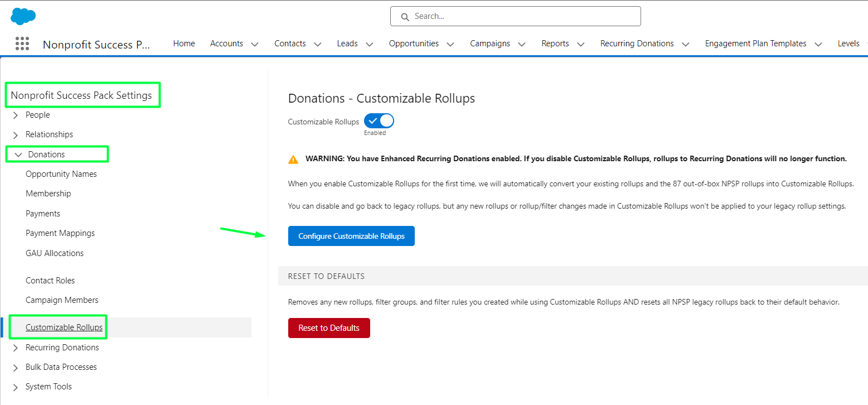Click the Bulk Data Processes label
This screenshot has height=405, width=868.
point(61,367)
